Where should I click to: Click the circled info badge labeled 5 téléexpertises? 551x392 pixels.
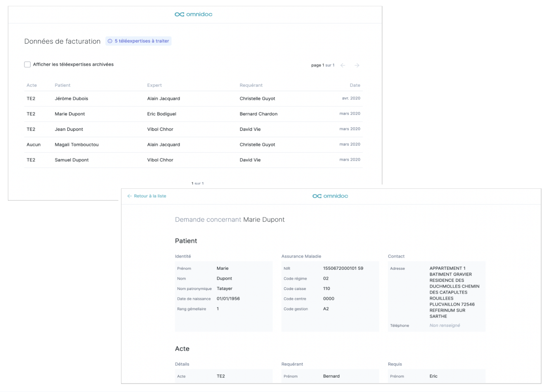pyautogui.click(x=138, y=41)
